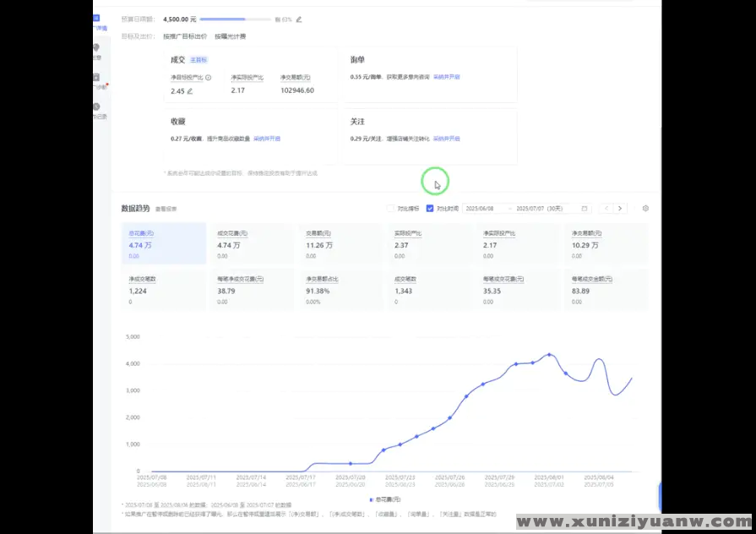Enable the 对比指标 checkbox
This screenshot has height=534, width=756.
pos(390,208)
